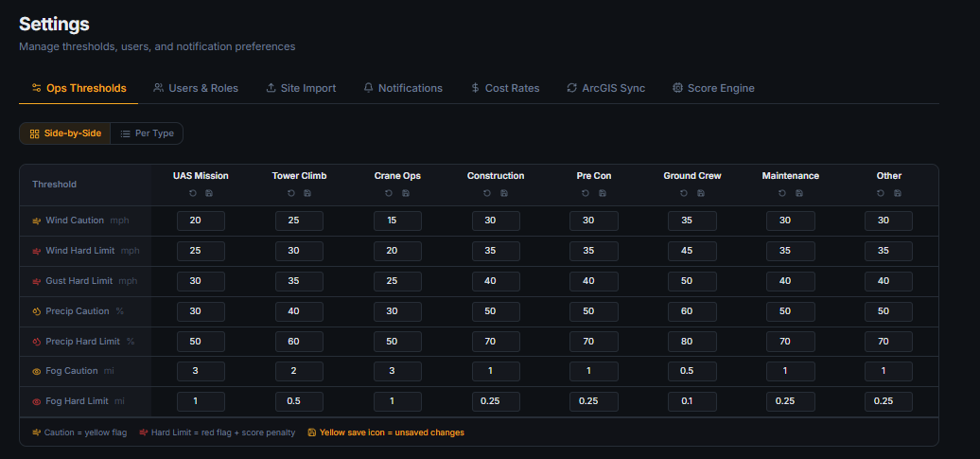The width and height of the screenshot is (980, 459).
Task: Edit Maintenance Fog Hard Limit field
Action: coord(791,401)
